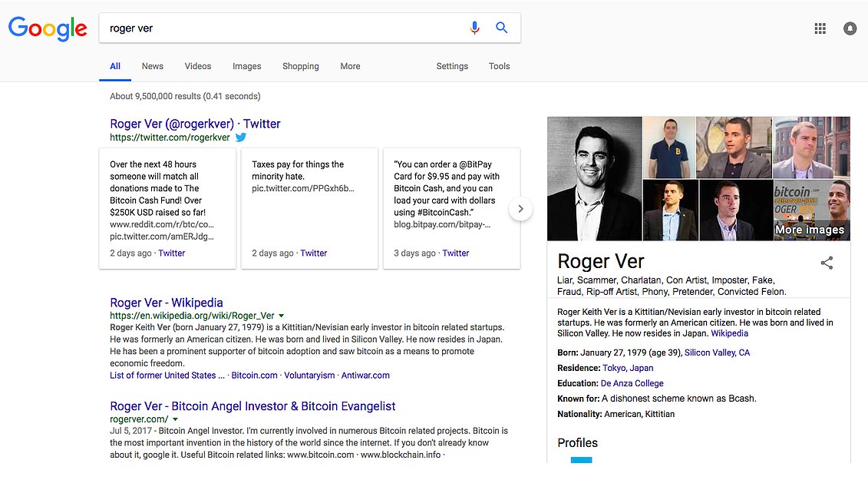Viewport: 868px width, 480px height.
Task: Switch to the Shopping tab
Action: tap(301, 66)
